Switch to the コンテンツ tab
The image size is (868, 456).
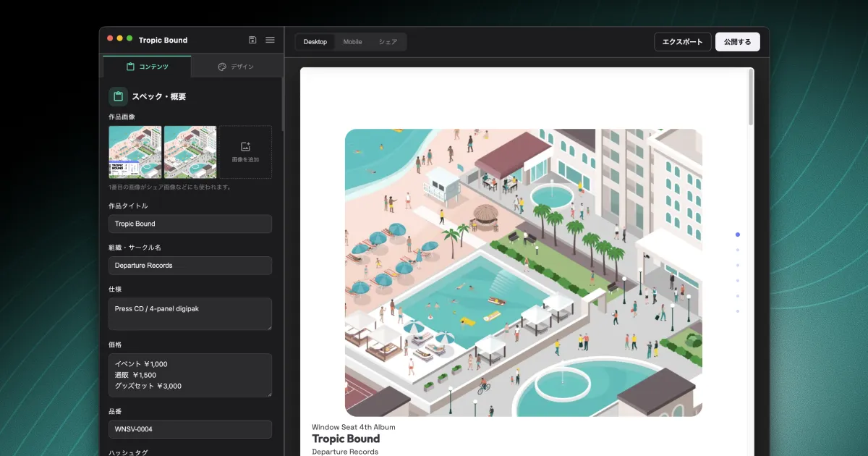pyautogui.click(x=147, y=67)
